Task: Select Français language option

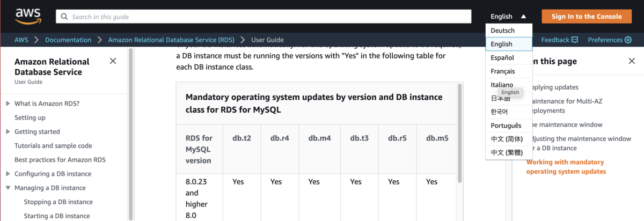Action: coord(509,71)
